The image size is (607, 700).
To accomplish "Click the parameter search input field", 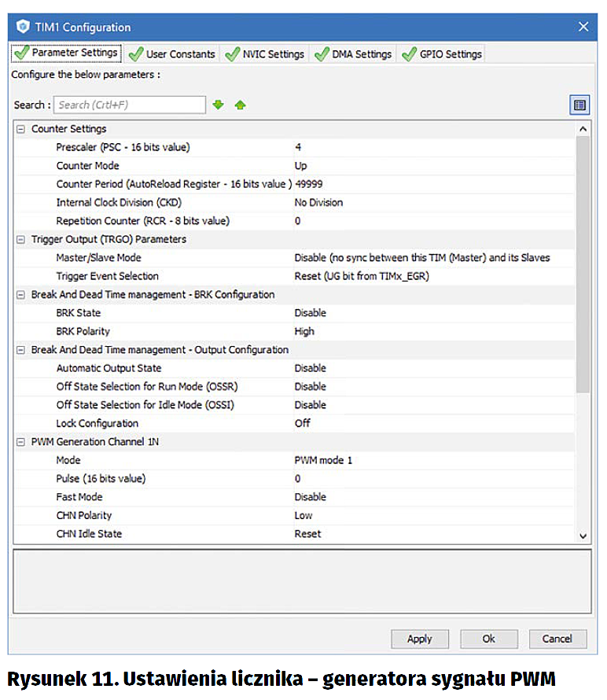I will click(129, 105).
